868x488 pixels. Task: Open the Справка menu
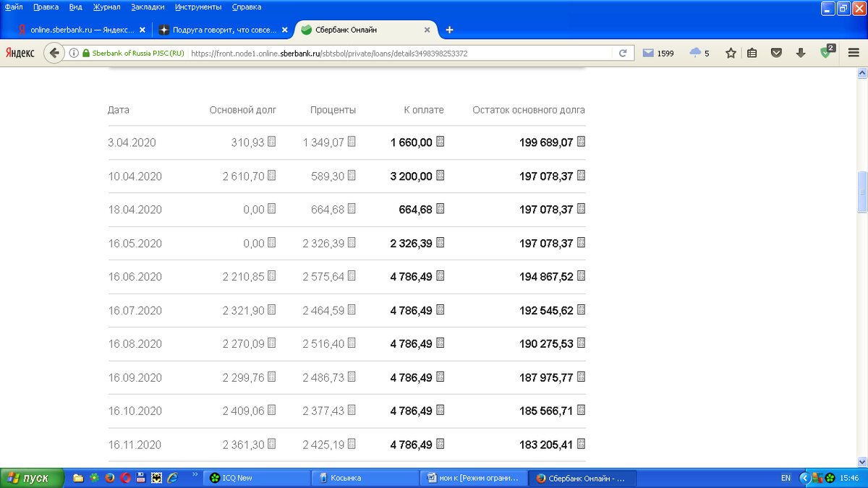pos(247,7)
